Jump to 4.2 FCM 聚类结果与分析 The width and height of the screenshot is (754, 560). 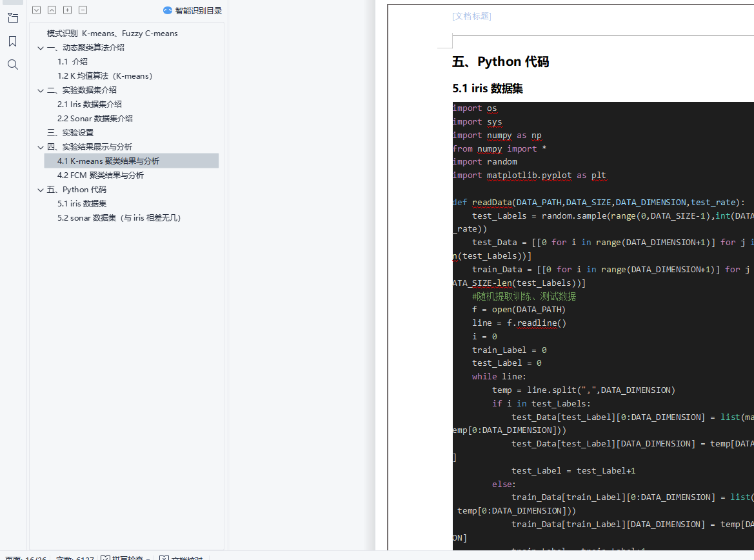[100, 175]
